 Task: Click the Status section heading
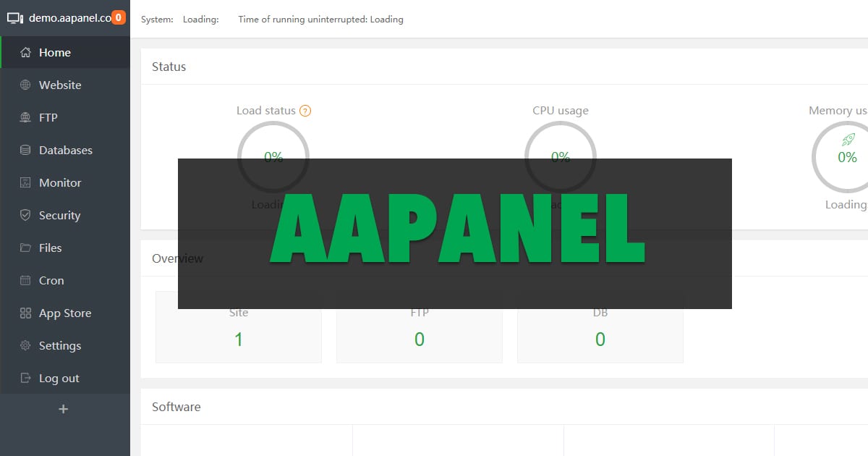pyautogui.click(x=169, y=67)
